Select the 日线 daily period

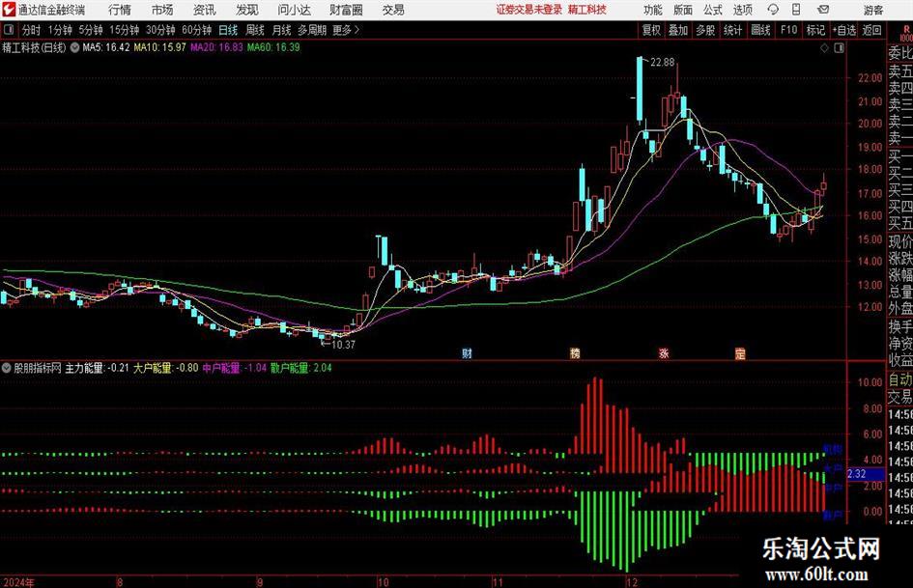[x=228, y=30]
